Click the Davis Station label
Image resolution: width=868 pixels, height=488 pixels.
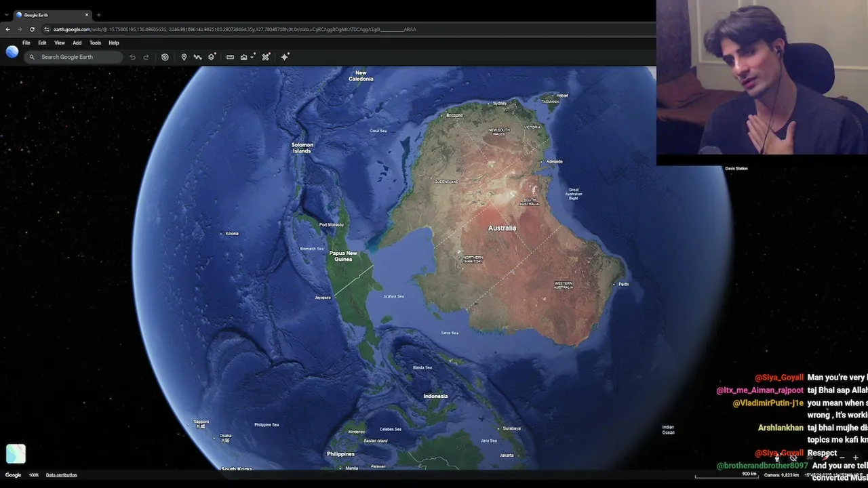736,168
